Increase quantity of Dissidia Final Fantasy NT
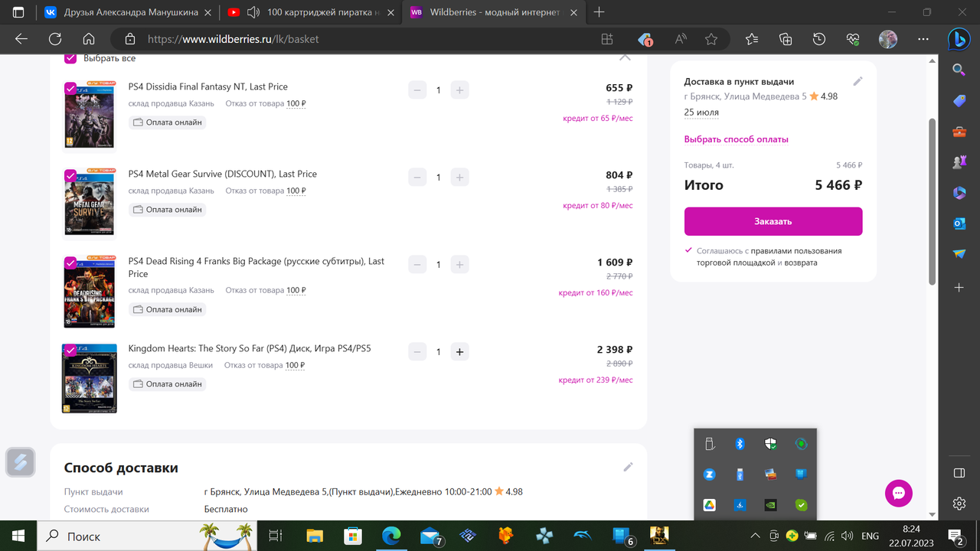 (x=459, y=90)
